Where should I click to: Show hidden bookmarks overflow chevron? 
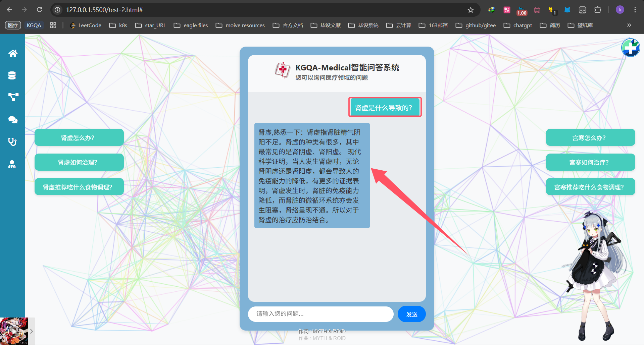pyautogui.click(x=629, y=25)
